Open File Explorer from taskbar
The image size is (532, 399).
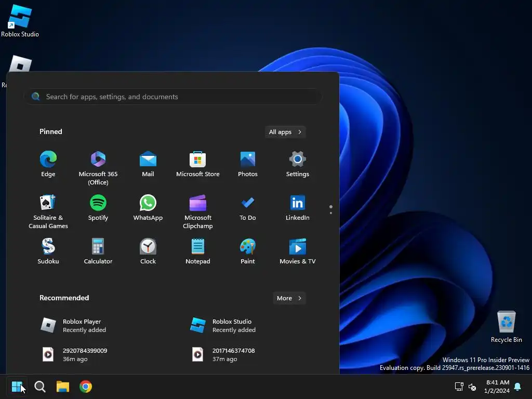point(63,387)
